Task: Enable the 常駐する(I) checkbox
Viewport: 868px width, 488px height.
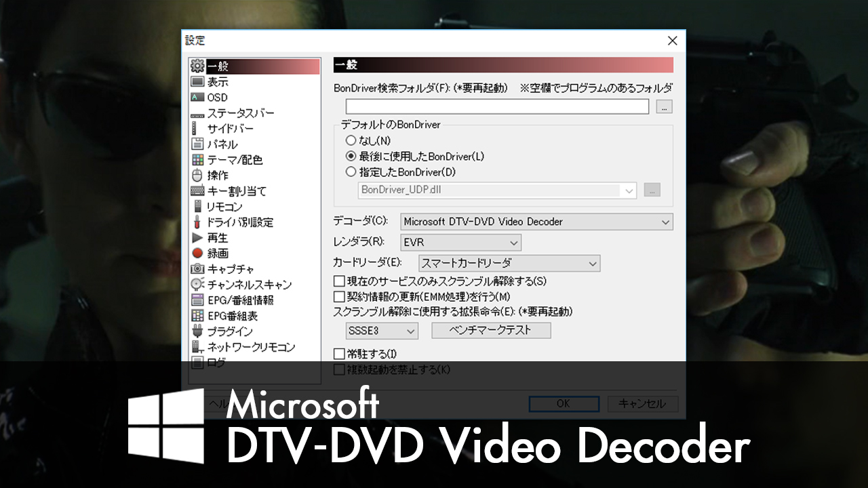Action: coord(340,354)
